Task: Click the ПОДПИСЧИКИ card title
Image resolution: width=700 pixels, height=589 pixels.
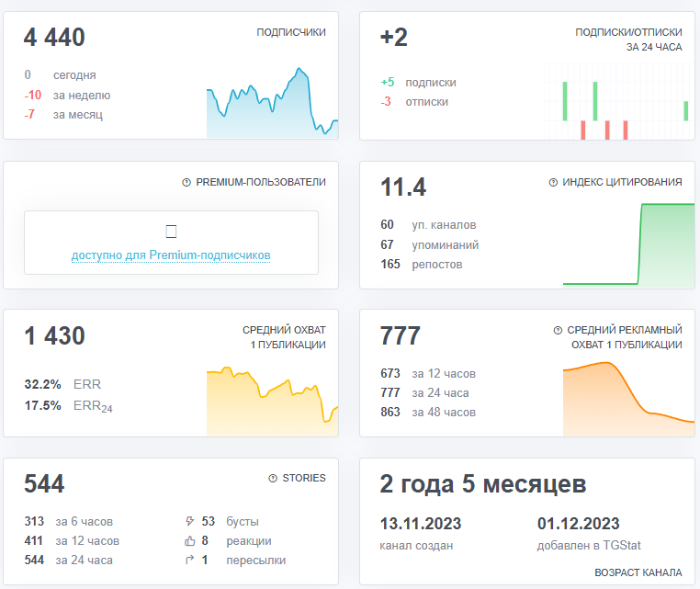Action: tap(291, 32)
